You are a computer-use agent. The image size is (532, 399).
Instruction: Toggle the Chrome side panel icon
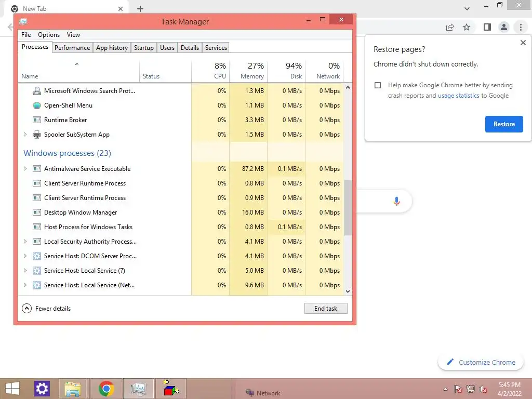coord(487,27)
